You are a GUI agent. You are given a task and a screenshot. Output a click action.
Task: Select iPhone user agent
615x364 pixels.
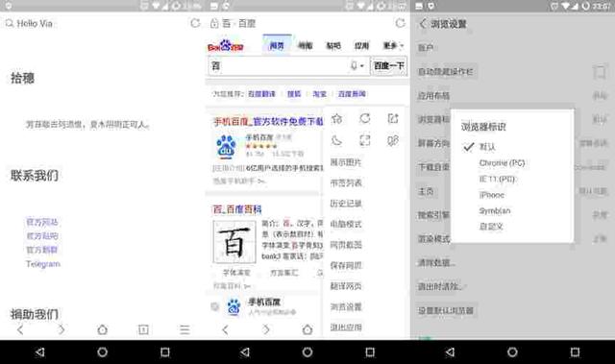tap(491, 195)
